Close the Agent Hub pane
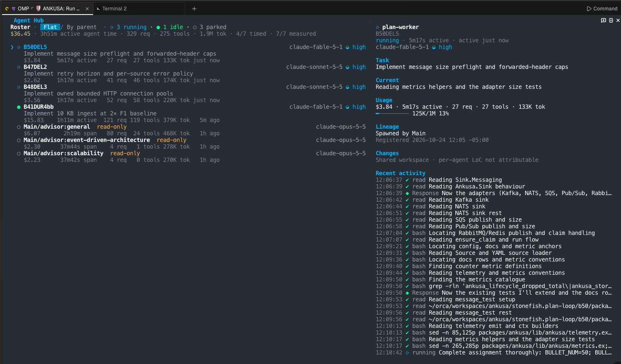621x364 pixels. point(618,20)
